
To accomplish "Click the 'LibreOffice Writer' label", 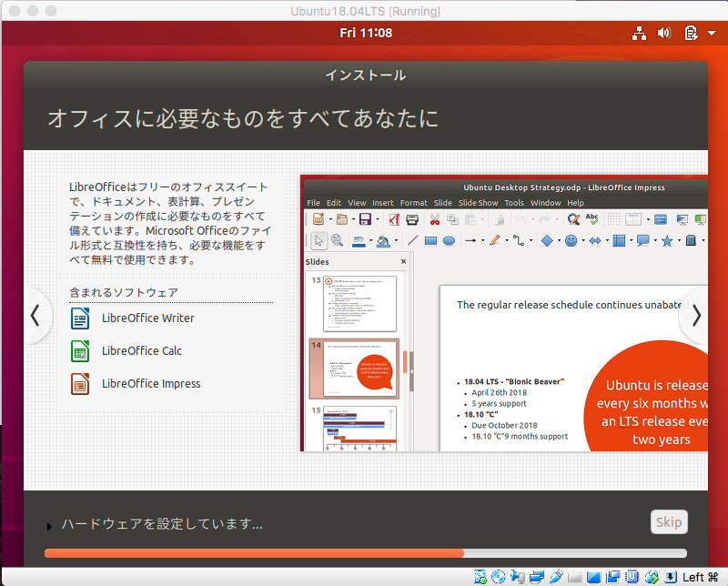I will click(148, 318).
